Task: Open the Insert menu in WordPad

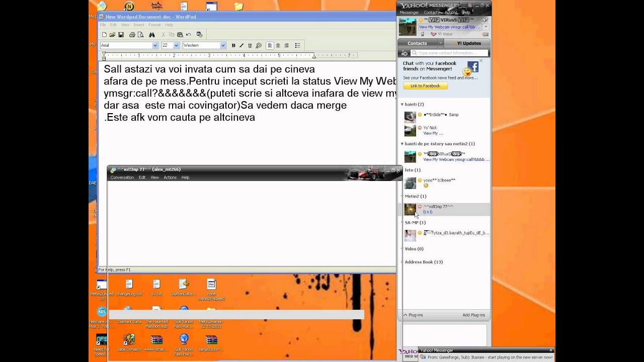Action: tap(139, 25)
